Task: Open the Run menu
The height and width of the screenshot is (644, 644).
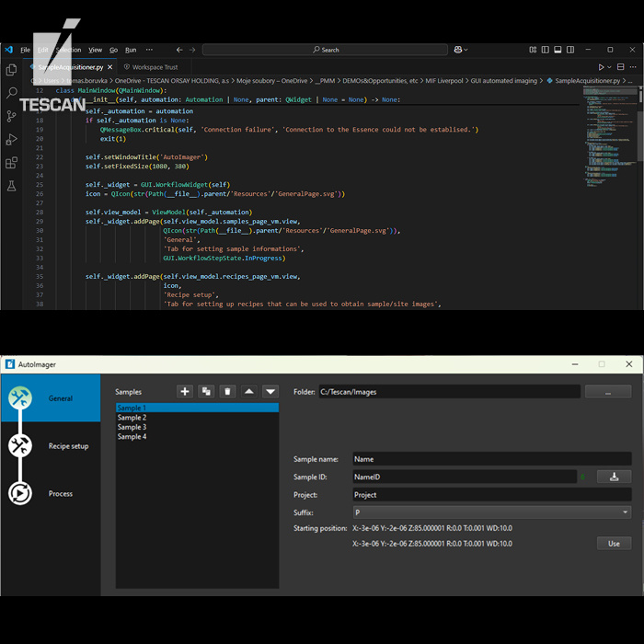Action: (x=131, y=50)
